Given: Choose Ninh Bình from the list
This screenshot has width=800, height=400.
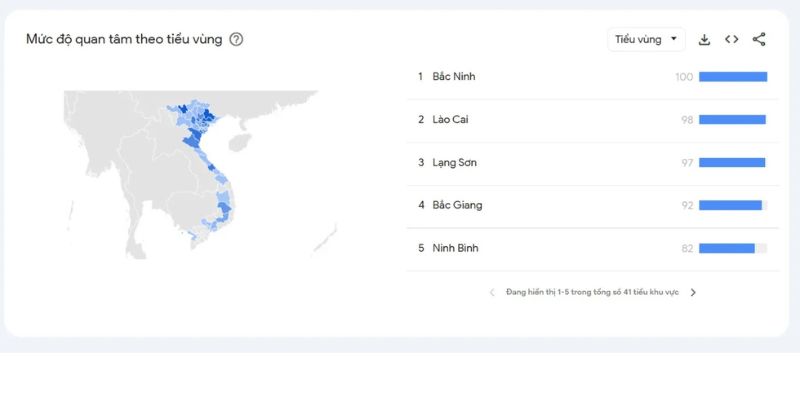Looking at the screenshot, I should coord(592,248).
